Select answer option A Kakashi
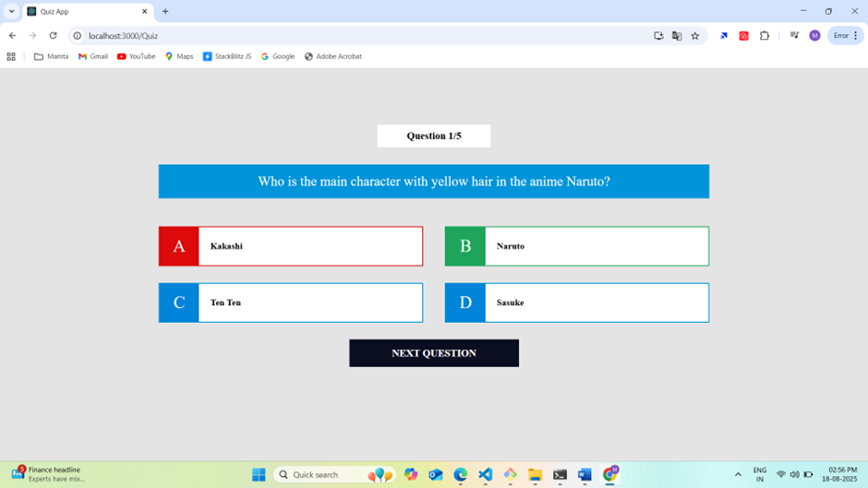Viewport: 868px width, 488px height. (x=290, y=246)
